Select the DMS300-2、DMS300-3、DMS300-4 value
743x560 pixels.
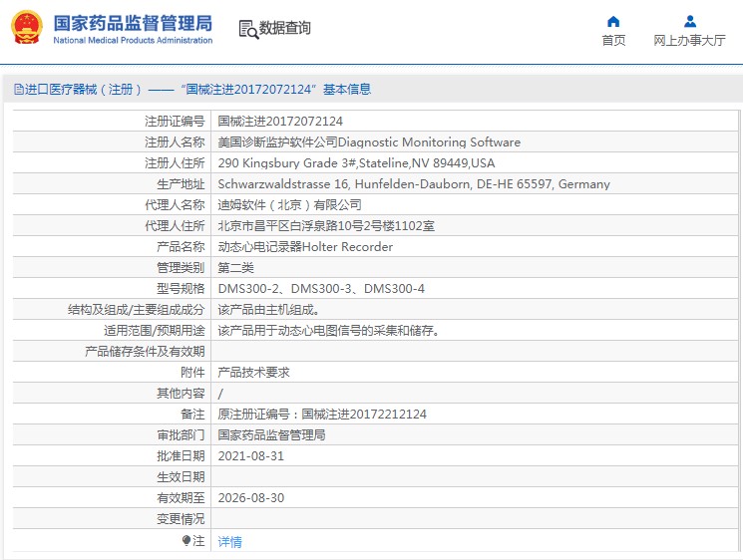321,289
